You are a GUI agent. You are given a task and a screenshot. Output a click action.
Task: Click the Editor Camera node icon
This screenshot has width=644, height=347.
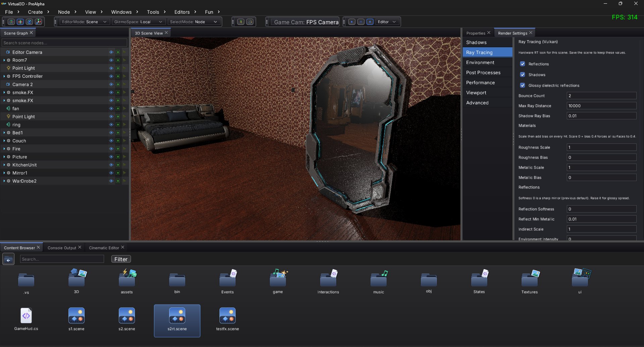(8, 52)
